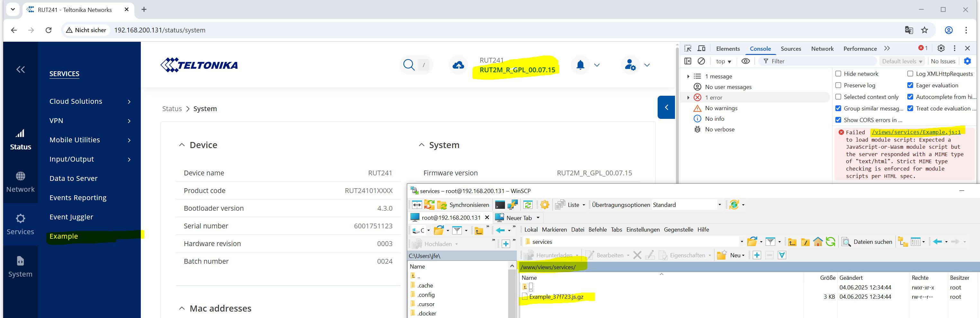Switch to the DevTools Sources tab
Viewport: 980px width, 318px height.
pos(791,49)
